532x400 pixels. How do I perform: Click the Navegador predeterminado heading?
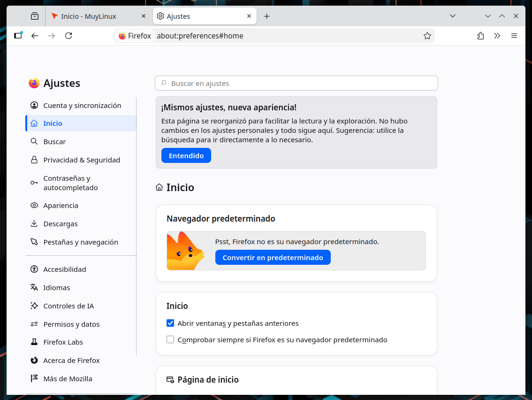point(221,218)
